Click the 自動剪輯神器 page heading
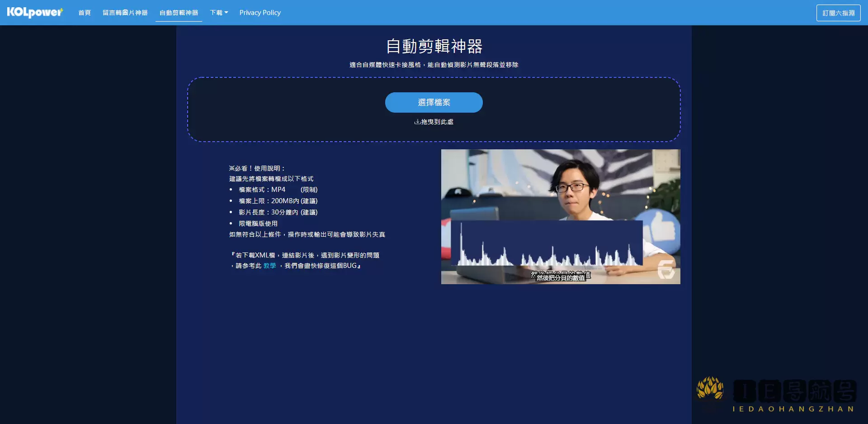This screenshot has height=424, width=868. [x=434, y=46]
